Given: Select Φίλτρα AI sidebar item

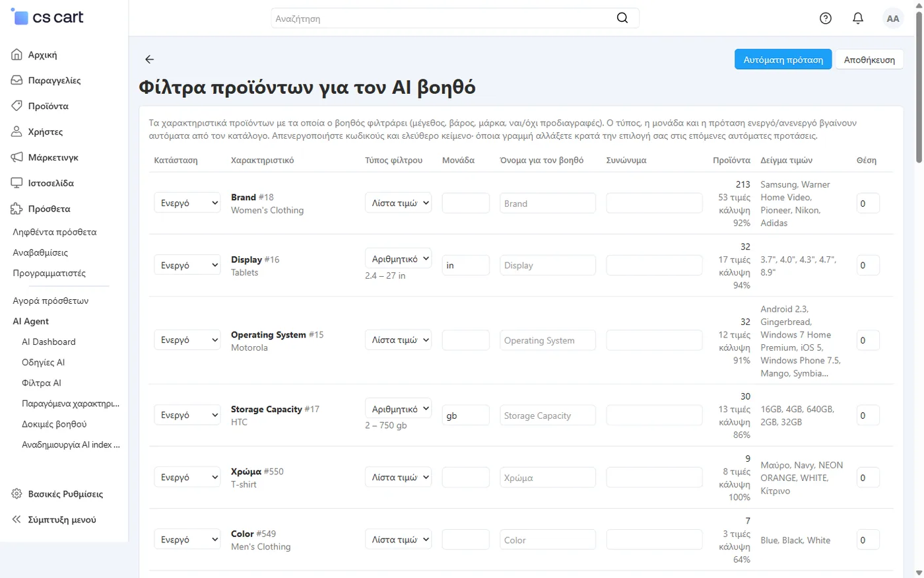Looking at the screenshot, I should tap(42, 382).
